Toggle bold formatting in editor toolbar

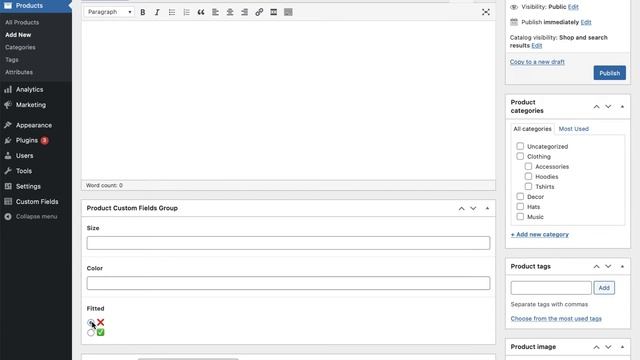click(143, 12)
